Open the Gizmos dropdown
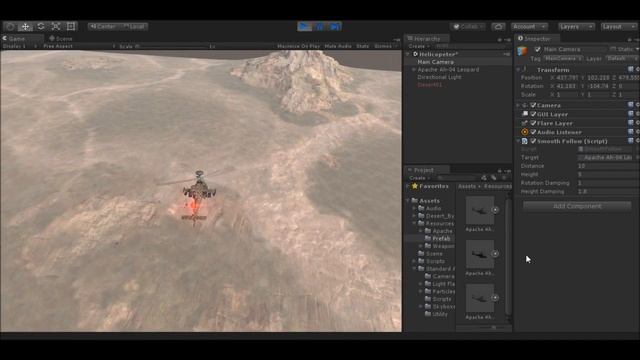Image resolution: width=640 pixels, height=360 pixels. [x=386, y=46]
